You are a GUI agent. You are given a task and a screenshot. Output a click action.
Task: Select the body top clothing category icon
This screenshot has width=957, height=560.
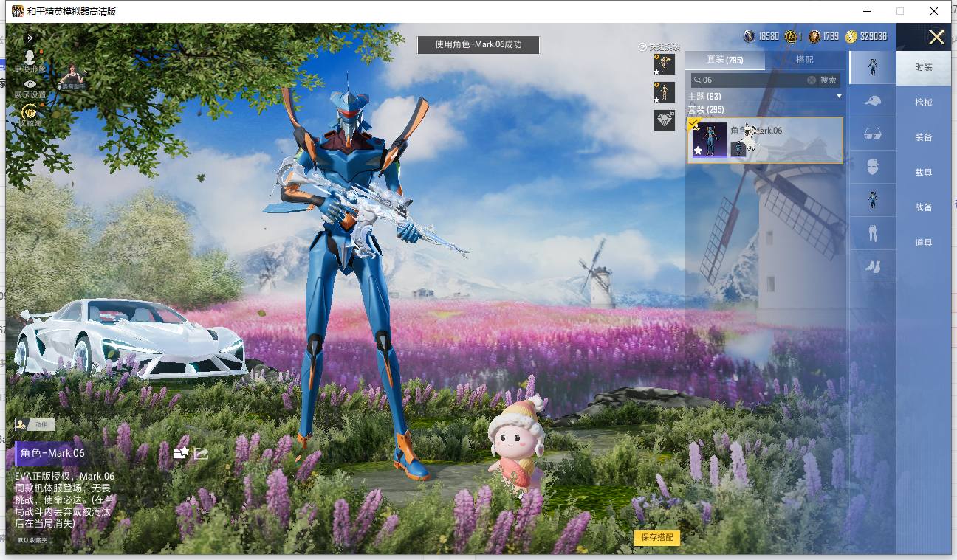873,200
